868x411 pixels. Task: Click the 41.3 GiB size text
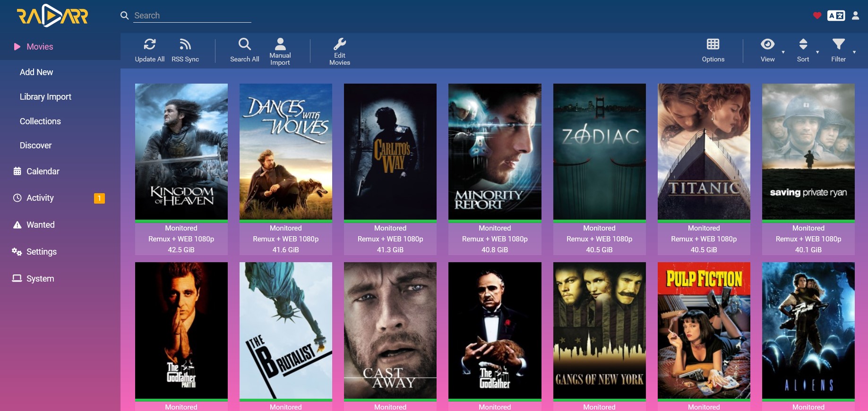tap(390, 250)
